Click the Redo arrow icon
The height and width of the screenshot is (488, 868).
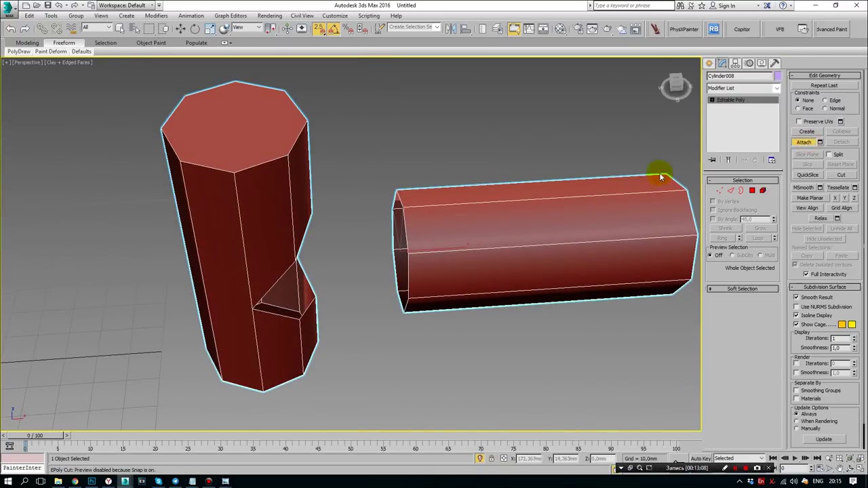25,28
